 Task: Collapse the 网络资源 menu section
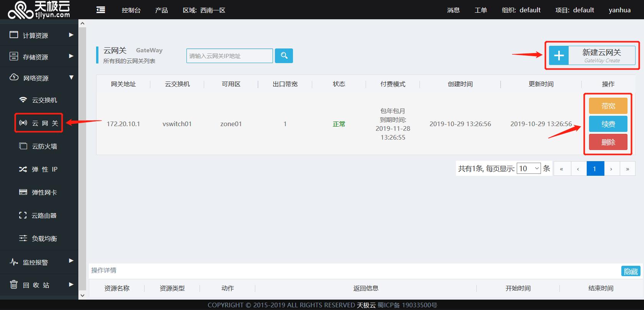[38, 78]
